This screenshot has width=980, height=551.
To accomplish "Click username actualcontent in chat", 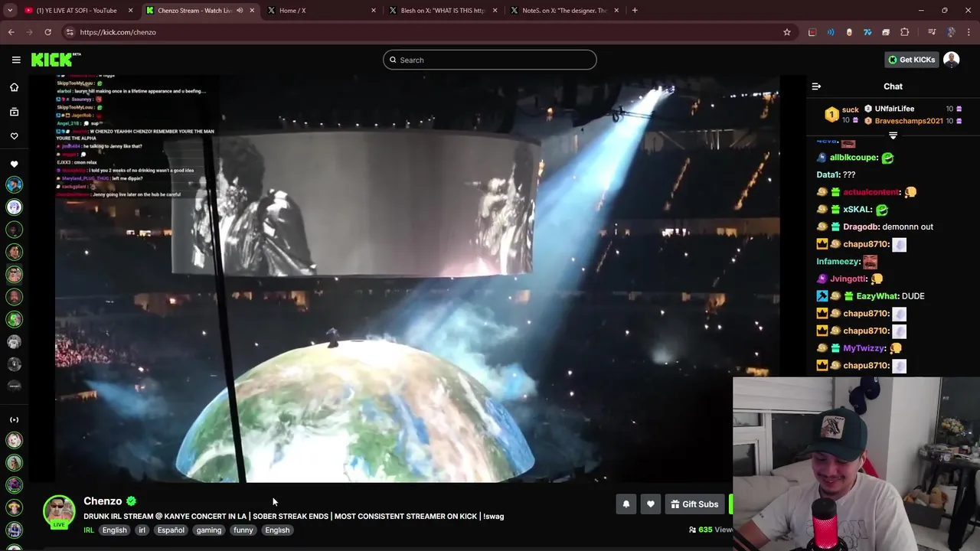I will click(871, 192).
